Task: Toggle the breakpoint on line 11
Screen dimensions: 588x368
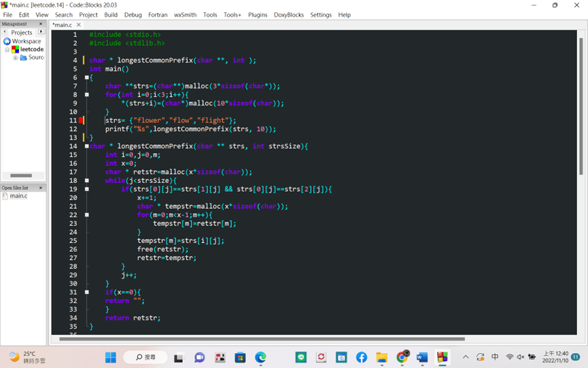Action: [81, 120]
